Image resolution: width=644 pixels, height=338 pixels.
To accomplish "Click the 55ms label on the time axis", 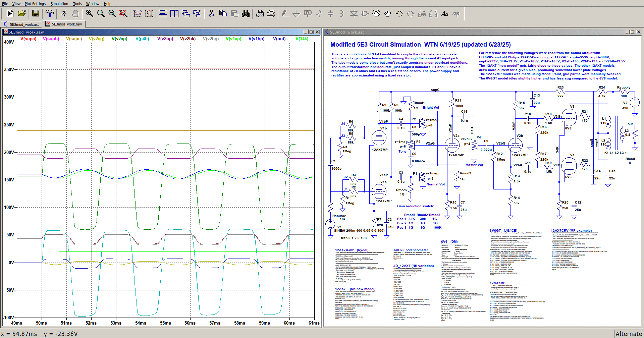I will click(x=165, y=323).
